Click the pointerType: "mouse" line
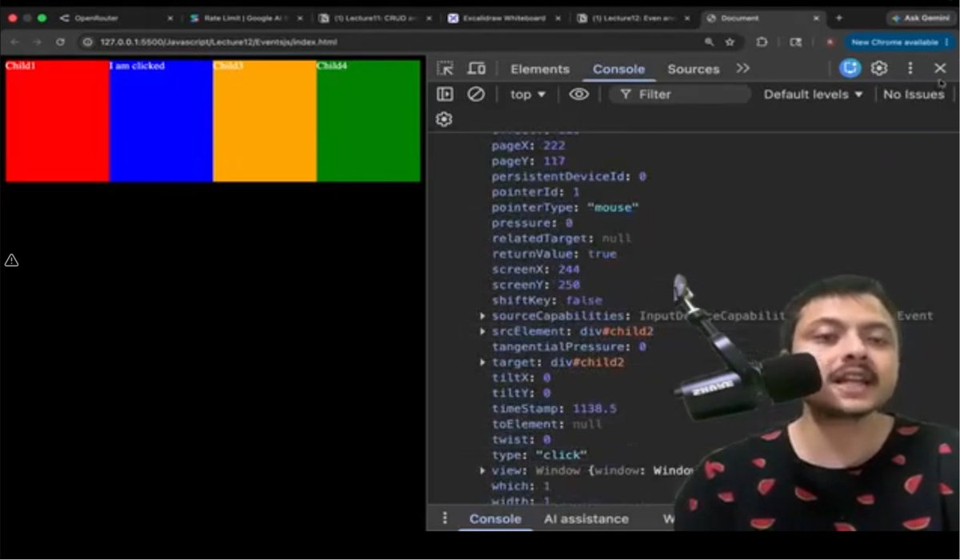 565,208
